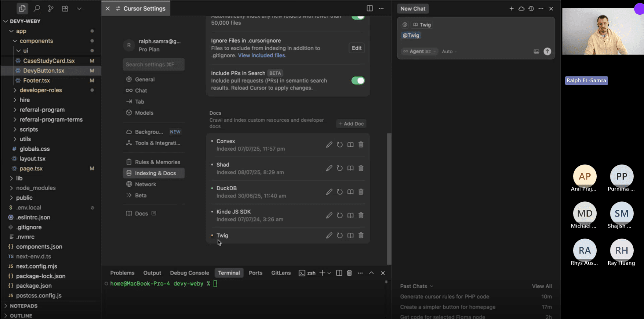Open Rules & Memories settings section
Viewport: 644px width, 319px height.
pos(157,162)
